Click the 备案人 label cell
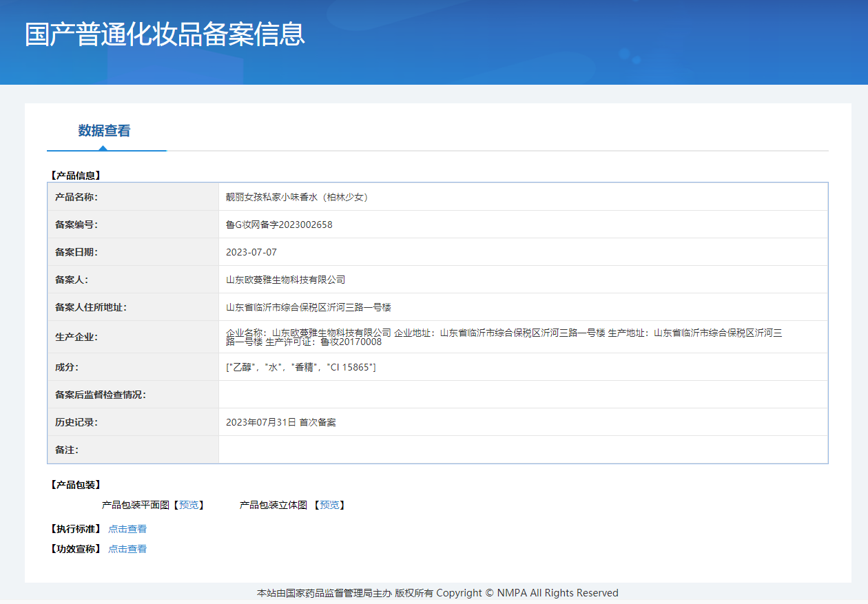Screen dimensions: 868x604 [x=133, y=280]
